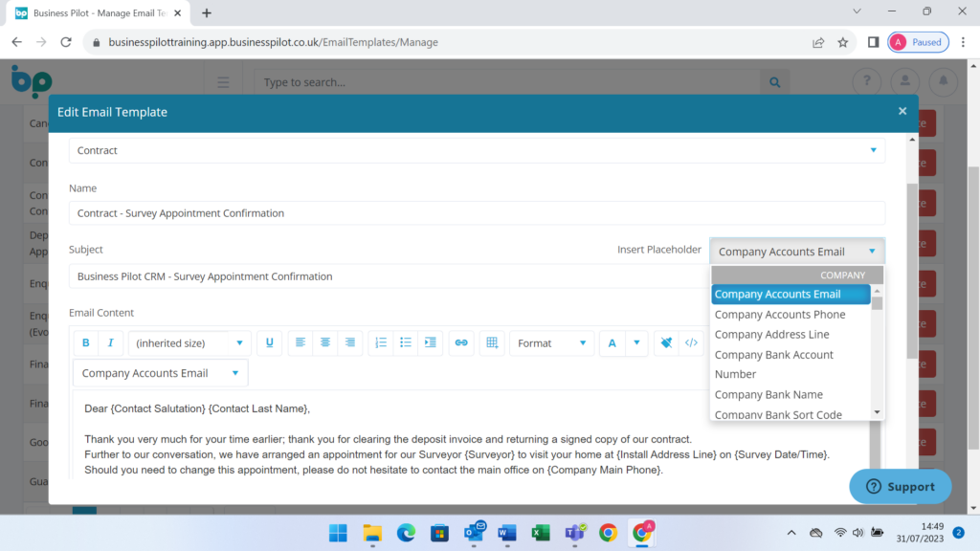Click the Support button

click(x=900, y=487)
